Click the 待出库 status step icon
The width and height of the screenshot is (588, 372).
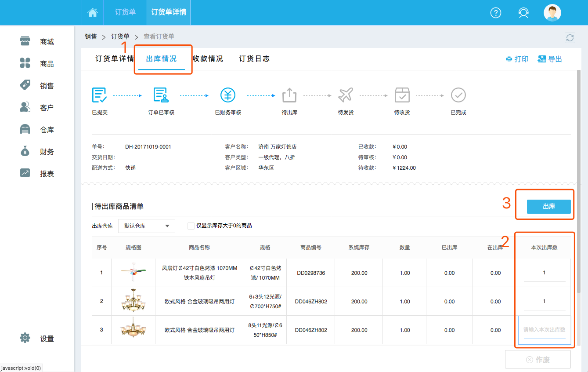point(289,95)
